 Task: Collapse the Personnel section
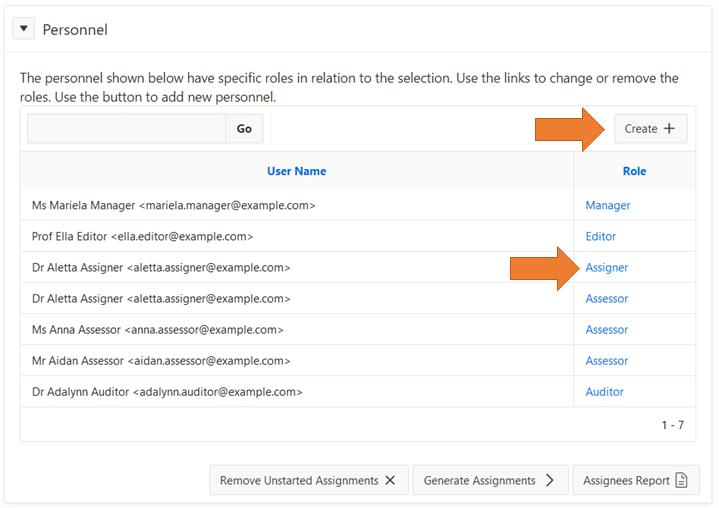[25, 29]
